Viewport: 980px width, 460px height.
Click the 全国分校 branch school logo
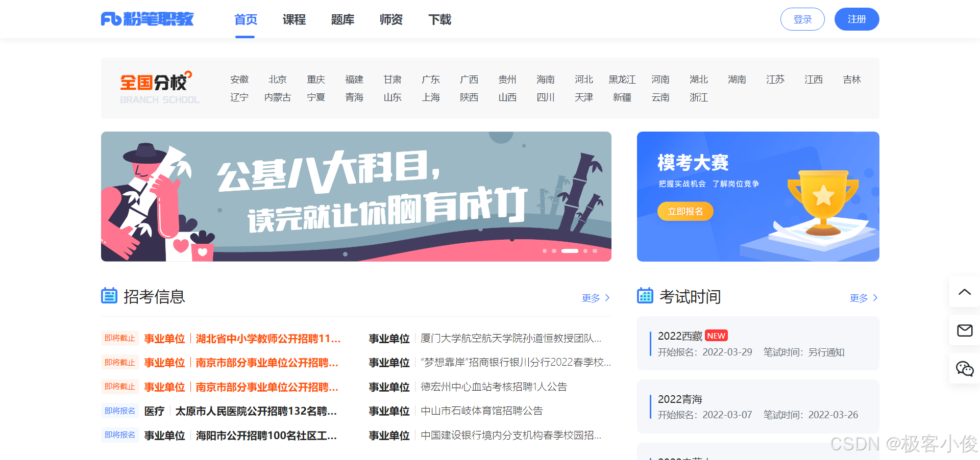click(159, 88)
